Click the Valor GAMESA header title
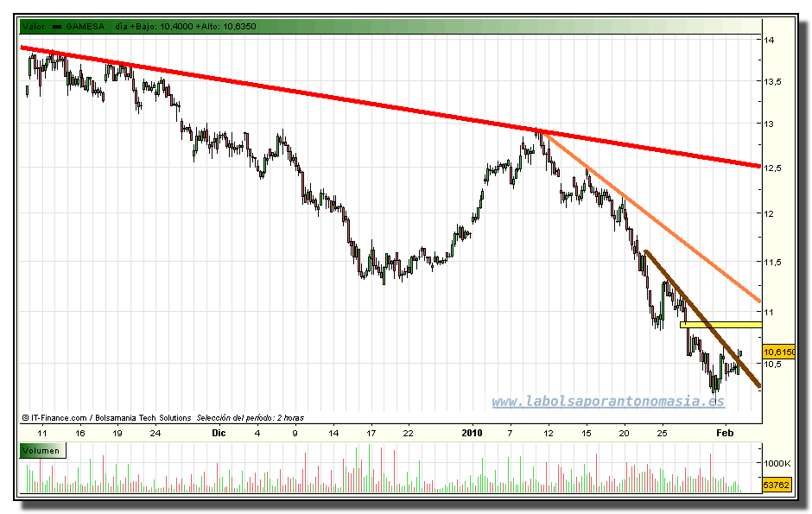The width and height of the screenshot is (812, 514). pyautogui.click(x=85, y=27)
